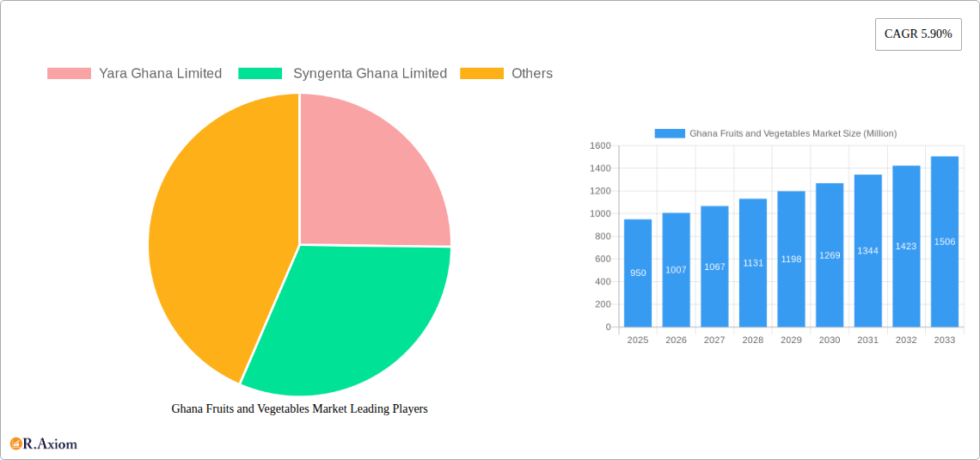Image resolution: width=980 pixels, height=460 pixels.
Task: Click the 2033 x-axis label
Action: pos(945,340)
